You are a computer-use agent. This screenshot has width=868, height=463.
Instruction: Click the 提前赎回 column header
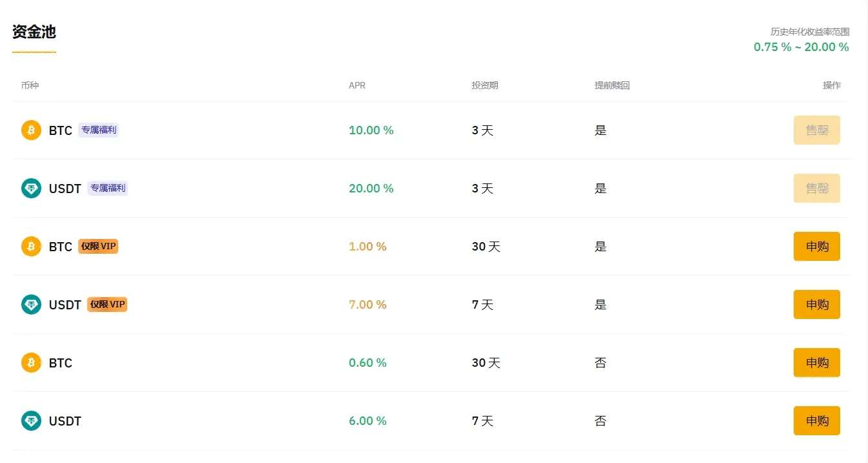612,85
